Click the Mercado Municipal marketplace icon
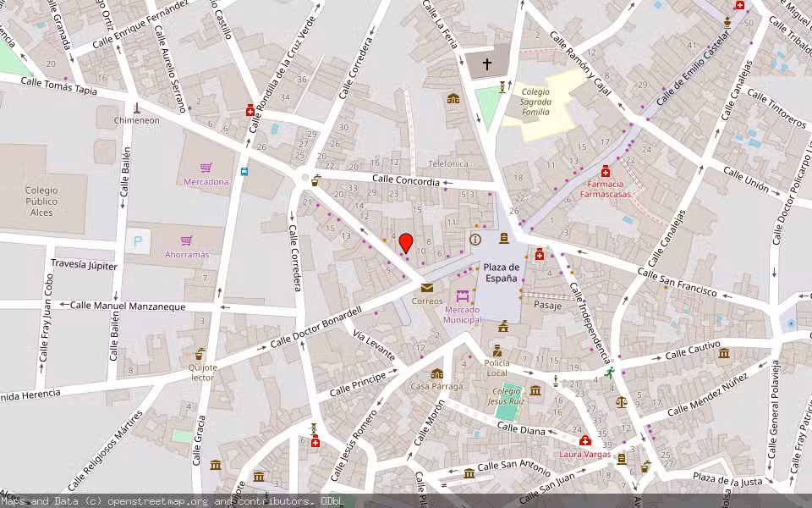 [463, 296]
